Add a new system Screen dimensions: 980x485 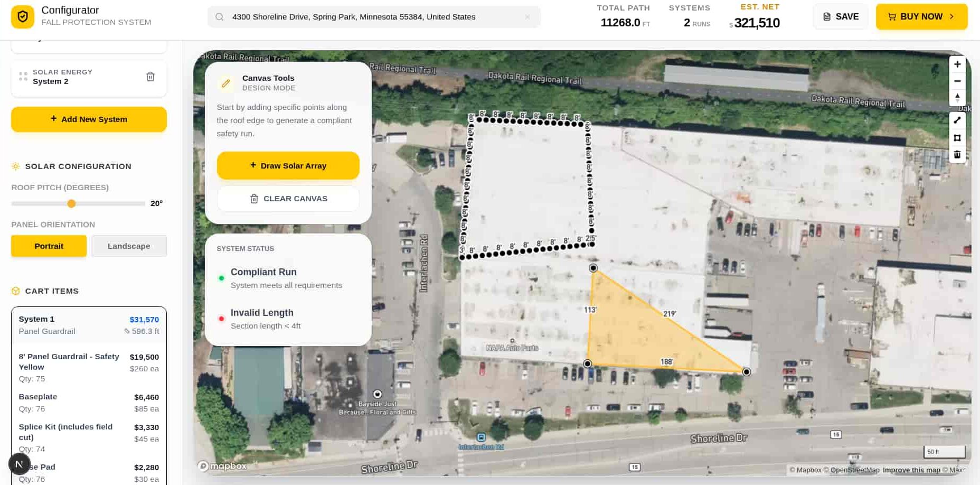pyautogui.click(x=89, y=119)
